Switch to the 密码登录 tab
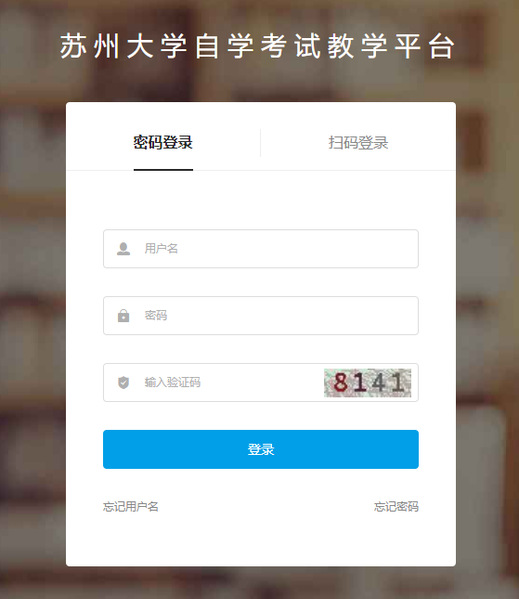Image resolution: width=519 pixels, height=599 pixels. click(x=163, y=142)
